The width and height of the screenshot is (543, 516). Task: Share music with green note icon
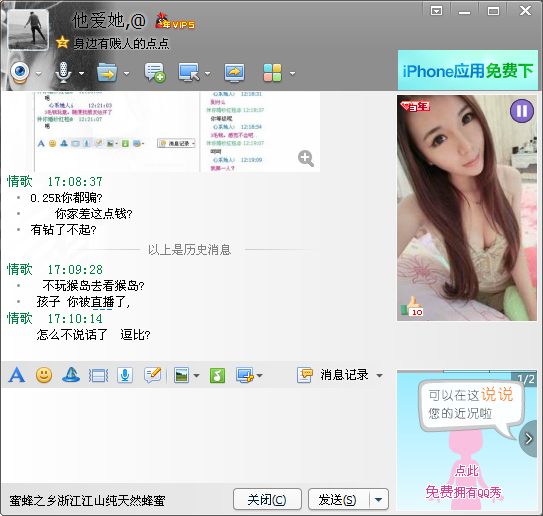tap(217, 375)
